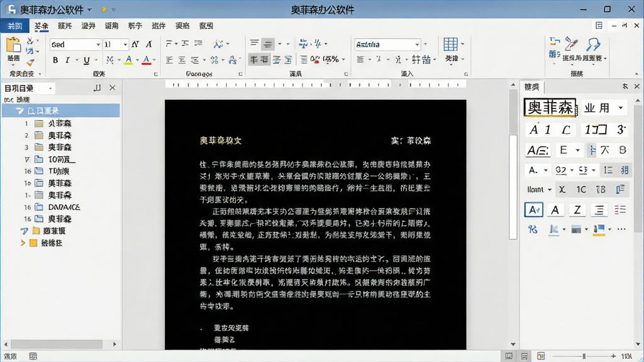The image size is (644, 362).
Task: Click the shrink font size icon
Action: click(149, 44)
